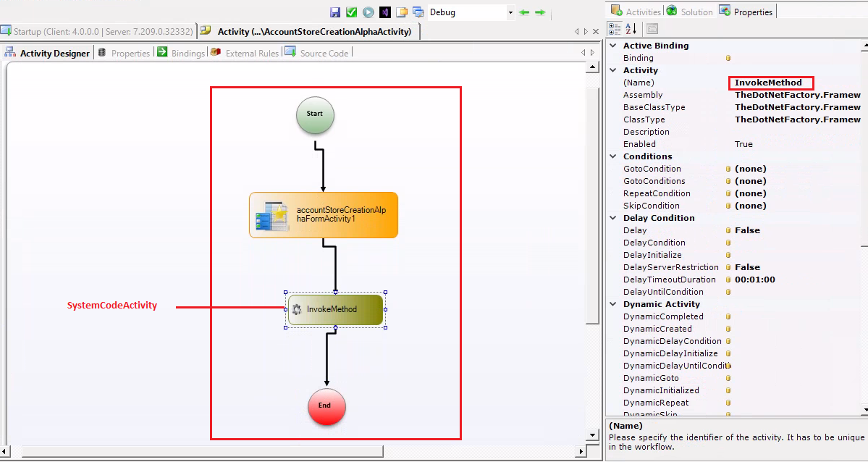The height and width of the screenshot is (462, 868).
Task: Navigate forward with green right arrow
Action: point(540,12)
